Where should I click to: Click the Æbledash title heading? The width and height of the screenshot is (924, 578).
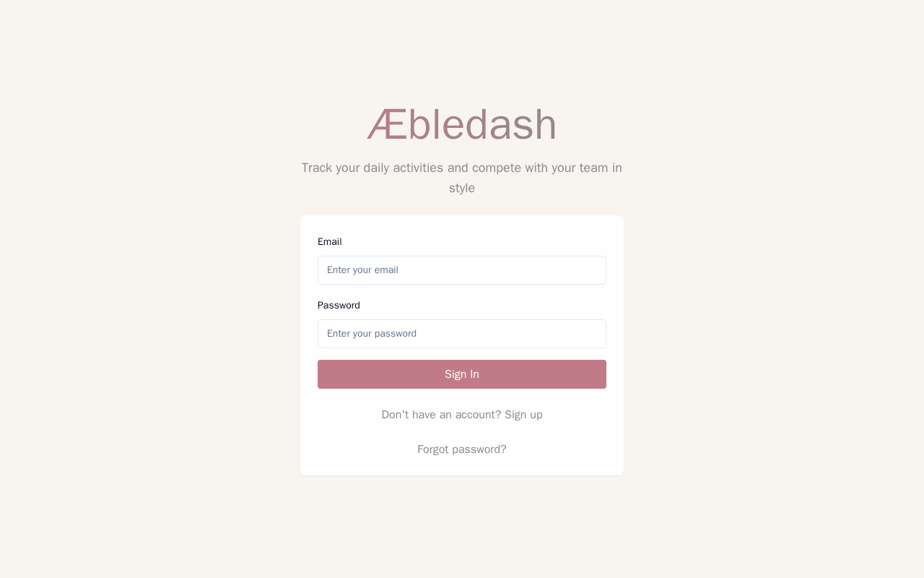point(462,124)
